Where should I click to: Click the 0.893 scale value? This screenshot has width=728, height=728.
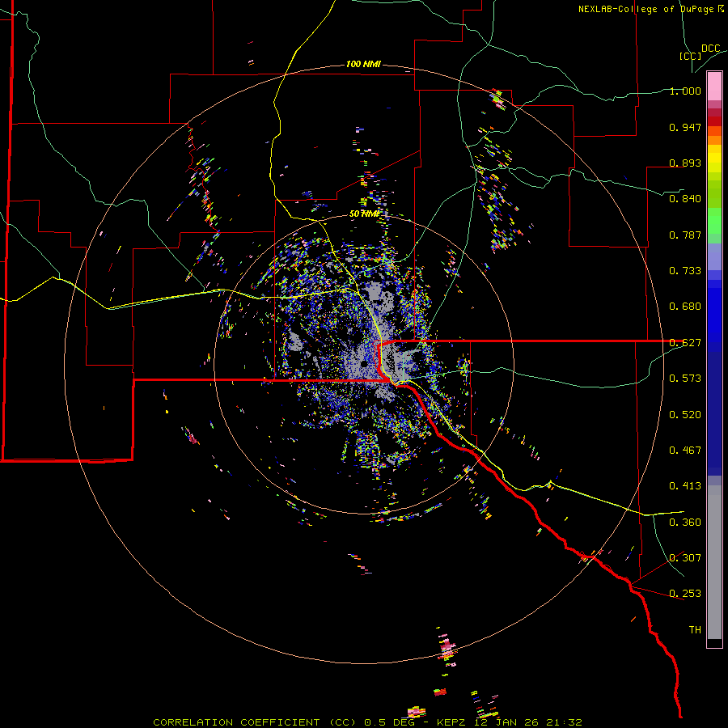(x=685, y=163)
